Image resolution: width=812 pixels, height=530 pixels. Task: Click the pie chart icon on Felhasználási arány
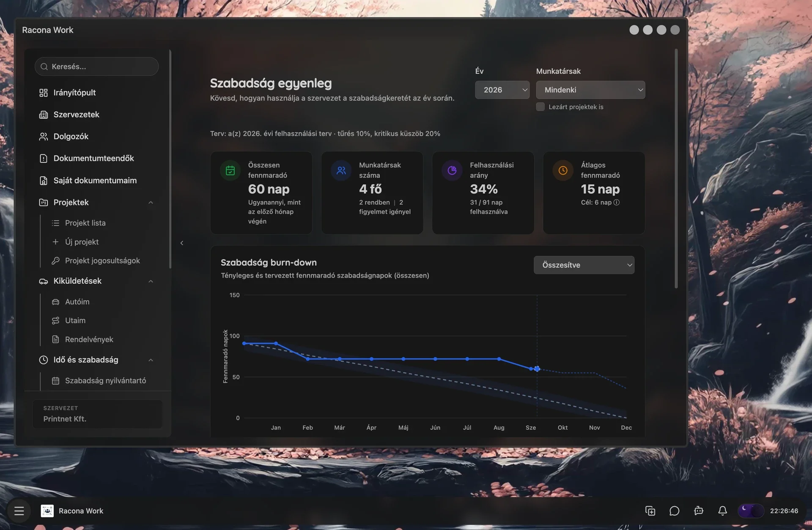(452, 170)
